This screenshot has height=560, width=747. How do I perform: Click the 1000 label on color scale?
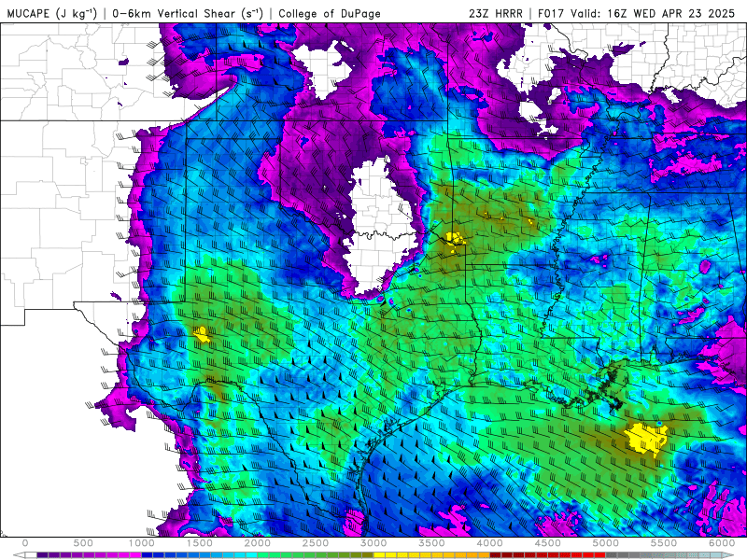click(142, 543)
